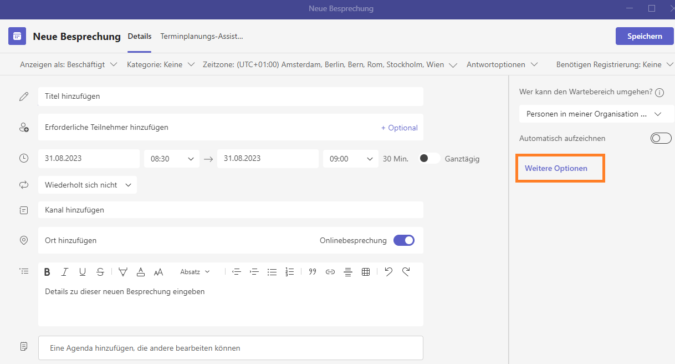The image size is (675, 364).
Task: Toggle the Ganztägig all-day switch
Action: tap(430, 158)
